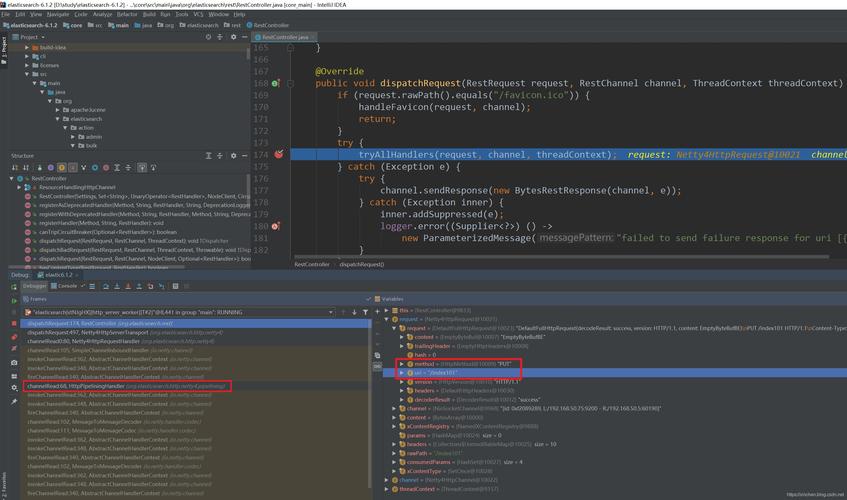Screen dimensions: 847x500
Task: Open the 1: Project side tool button
Action: click(x=4, y=50)
